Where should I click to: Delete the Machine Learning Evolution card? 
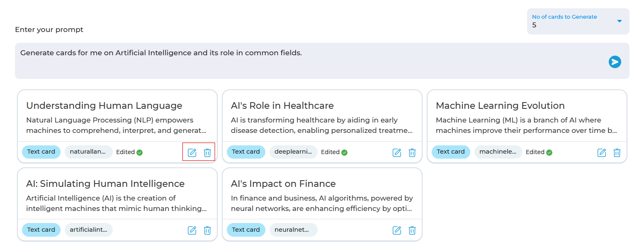pos(617,152)
